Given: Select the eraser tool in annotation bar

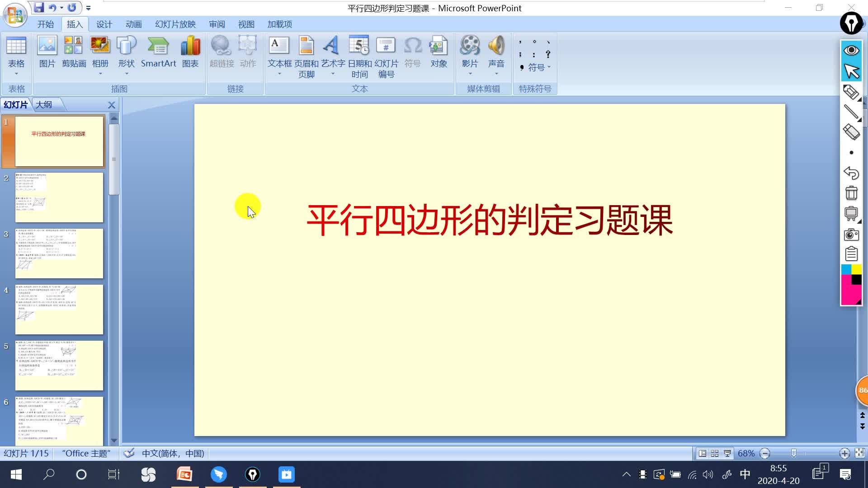Looking at the screenshot, I should tap(851, 132).
